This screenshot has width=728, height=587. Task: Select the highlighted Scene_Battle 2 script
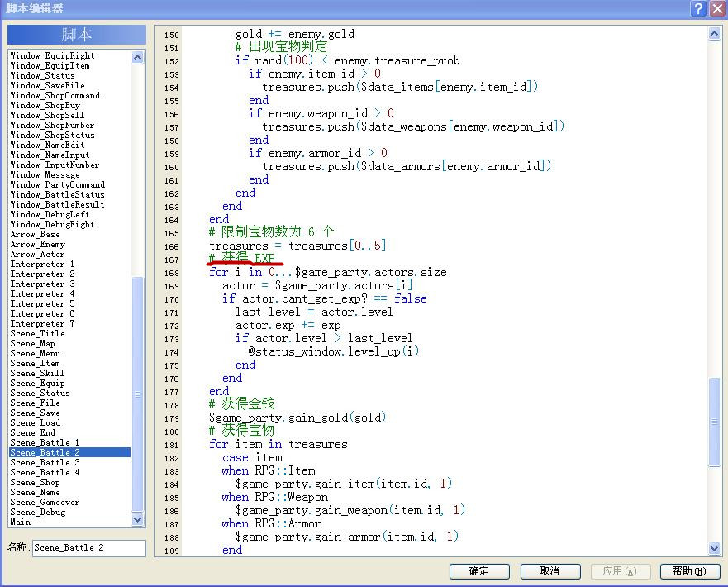[69, 453]
